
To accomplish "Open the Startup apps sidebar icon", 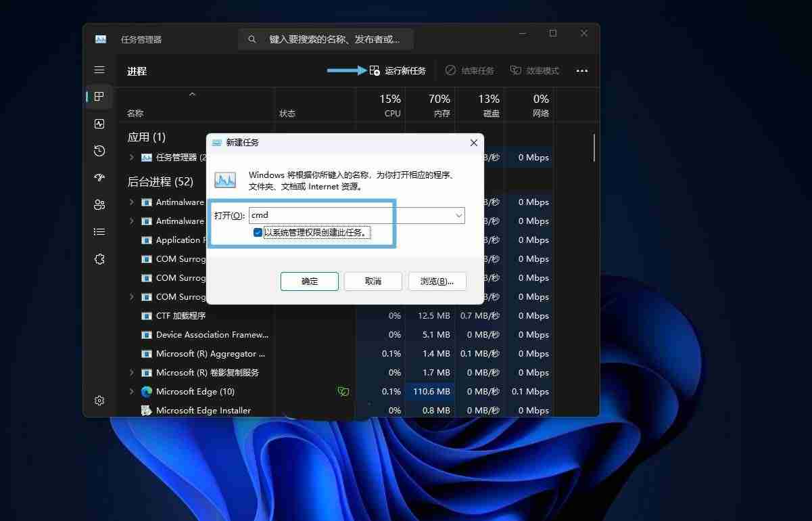I will coord(99,178).
